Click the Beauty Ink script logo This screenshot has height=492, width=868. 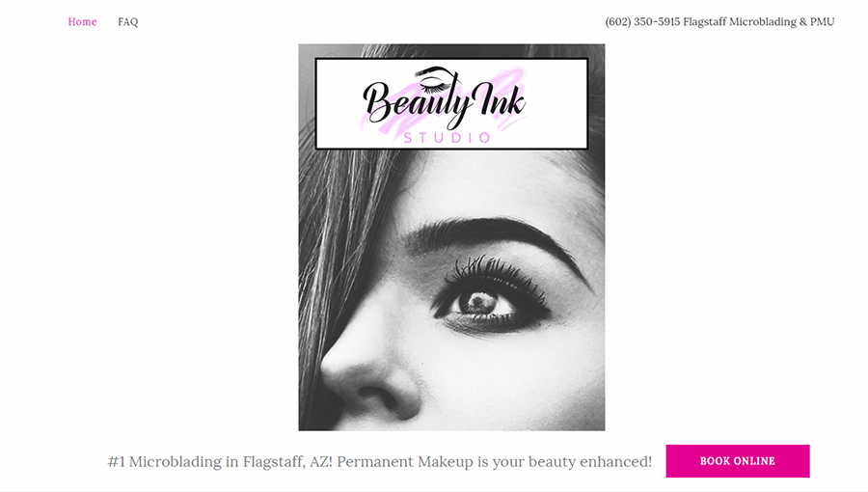pyautogui.click(x=444, y=102)
